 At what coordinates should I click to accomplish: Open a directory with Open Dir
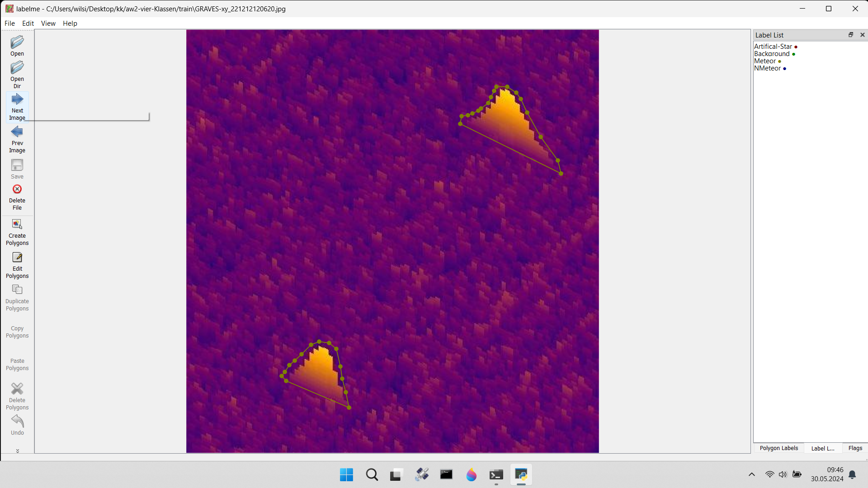click(17, 75)
